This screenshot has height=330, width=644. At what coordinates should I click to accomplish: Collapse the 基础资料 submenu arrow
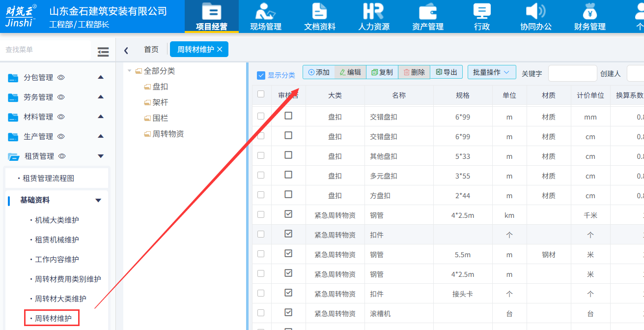click(x=98, y=201)
